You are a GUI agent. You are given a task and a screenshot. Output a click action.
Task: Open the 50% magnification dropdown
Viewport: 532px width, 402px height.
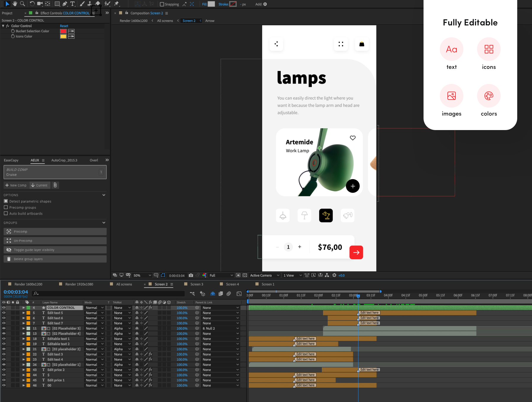point(142,275)
